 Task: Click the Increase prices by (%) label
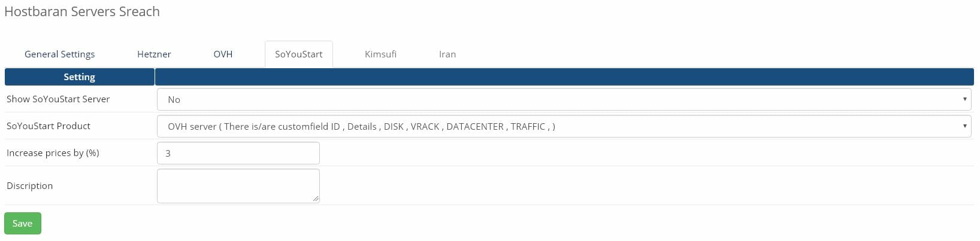53,153
